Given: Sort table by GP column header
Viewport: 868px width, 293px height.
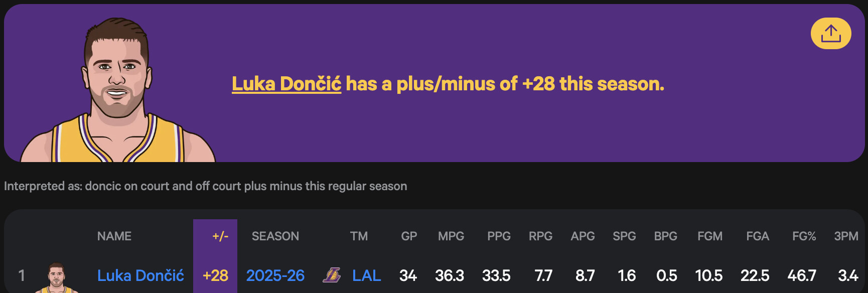Looking at the screenshot, I should (x=409, y=236).
